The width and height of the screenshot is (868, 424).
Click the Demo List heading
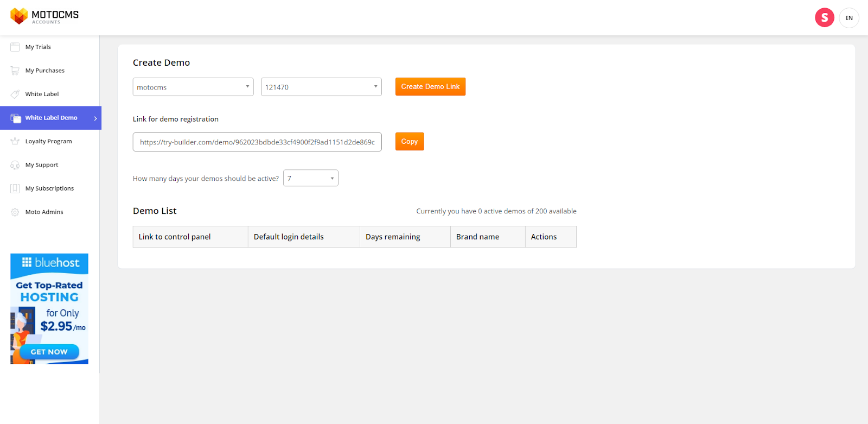155,211
